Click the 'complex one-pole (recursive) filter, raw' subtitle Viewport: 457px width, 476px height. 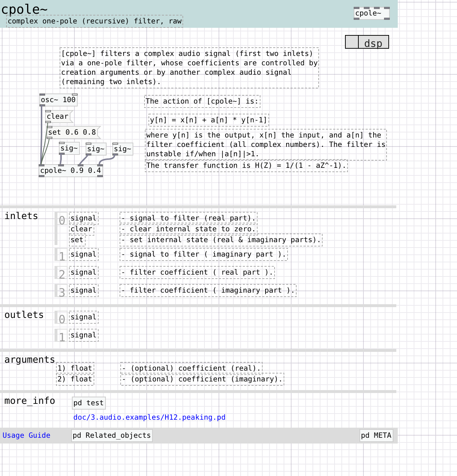(x=95, y=21)
